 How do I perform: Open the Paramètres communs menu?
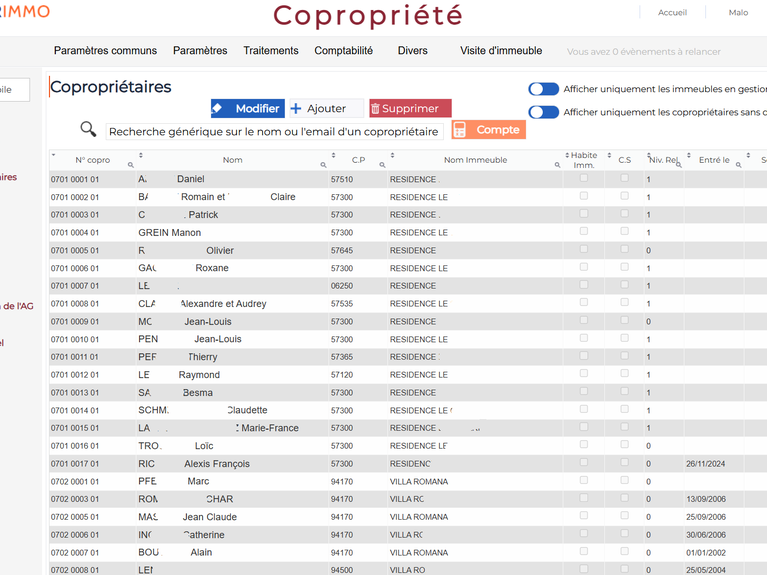point(105,50)
